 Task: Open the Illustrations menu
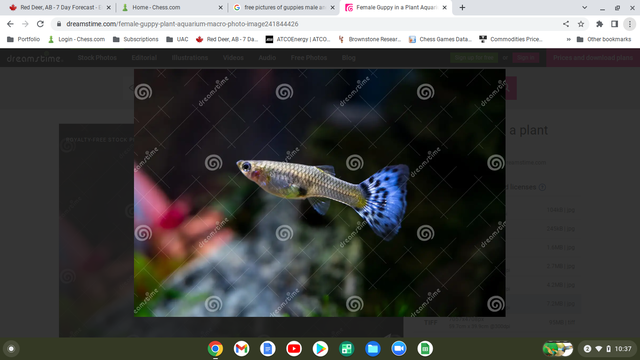[x=189, y=58]
